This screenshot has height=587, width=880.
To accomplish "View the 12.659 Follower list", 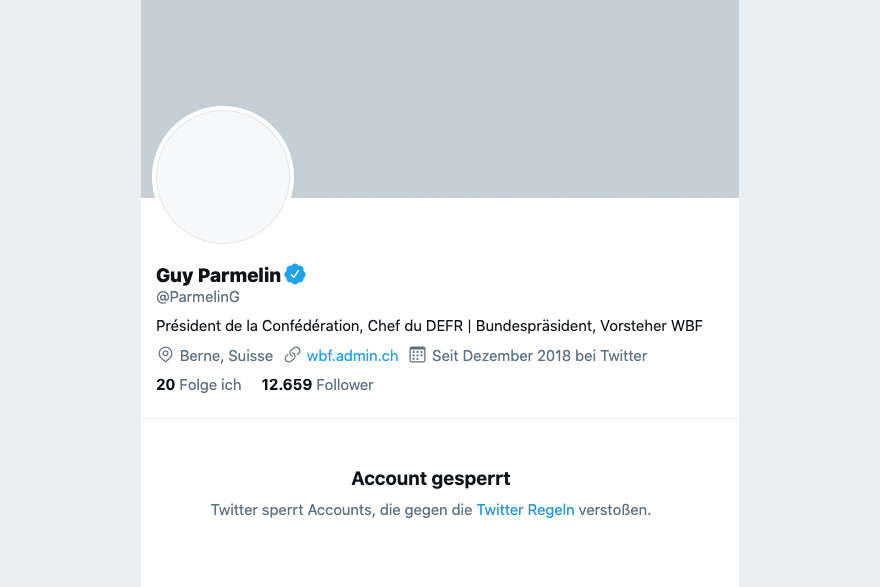I will coord(317,385).
